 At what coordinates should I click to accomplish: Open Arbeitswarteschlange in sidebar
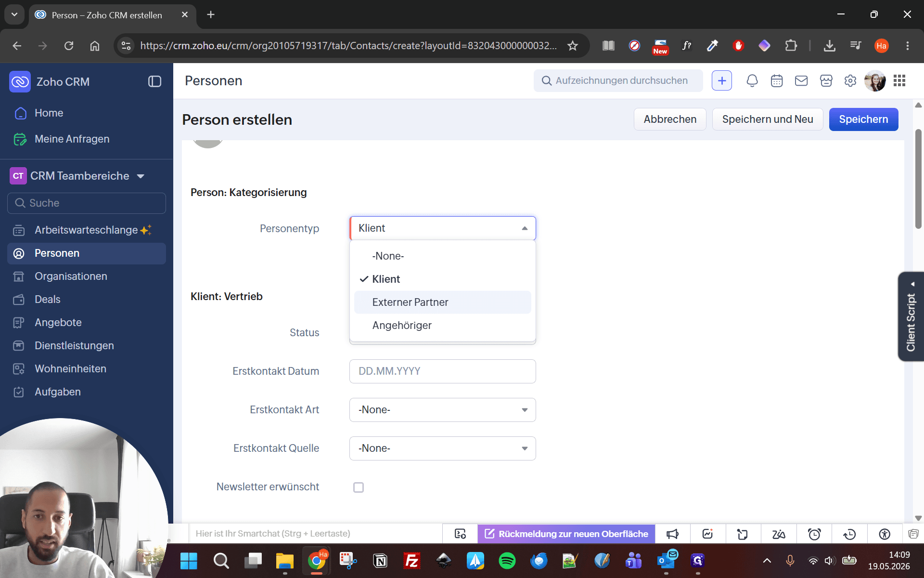coord(87,230)
